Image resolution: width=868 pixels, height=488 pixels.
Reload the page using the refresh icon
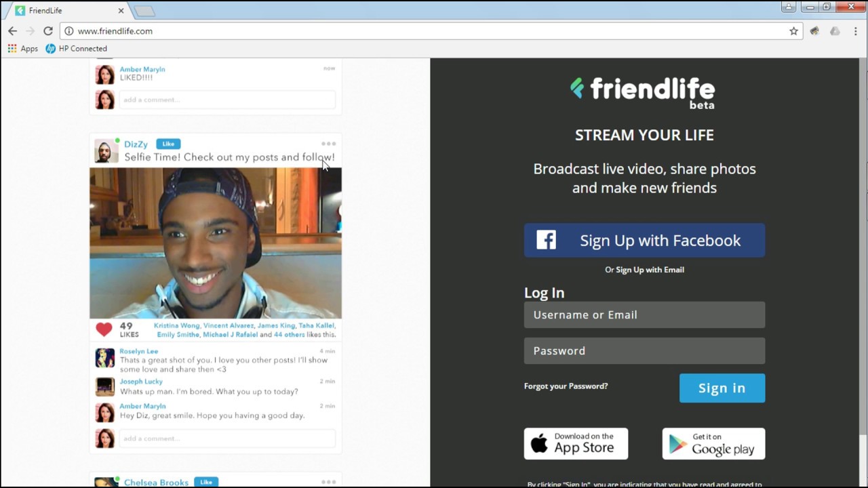coord(48,31)
